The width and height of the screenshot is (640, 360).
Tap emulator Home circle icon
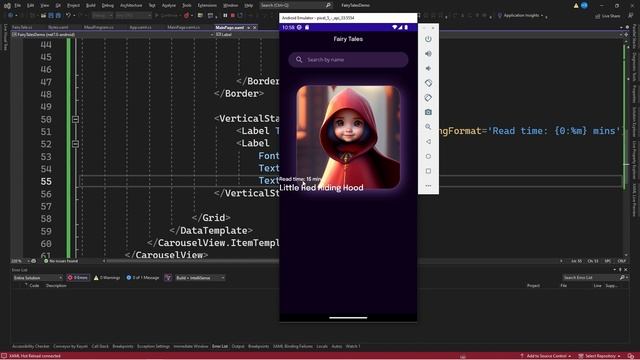tap(428, 156)
